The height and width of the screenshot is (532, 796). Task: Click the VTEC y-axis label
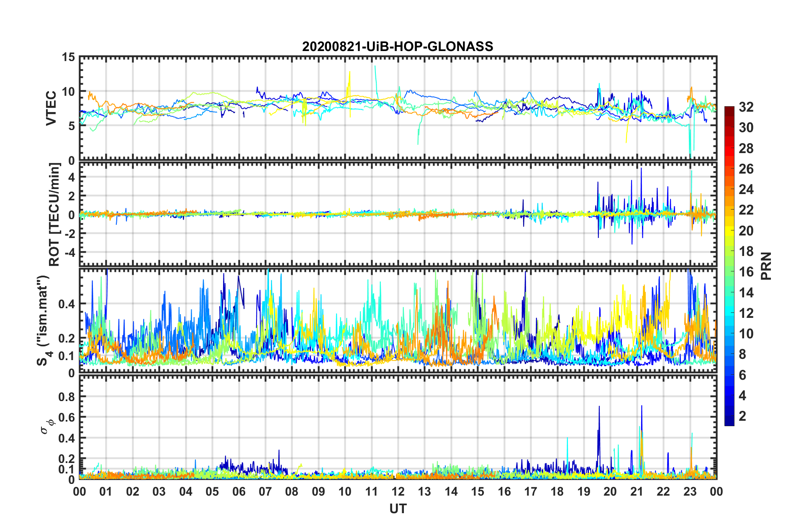[51, 108]
